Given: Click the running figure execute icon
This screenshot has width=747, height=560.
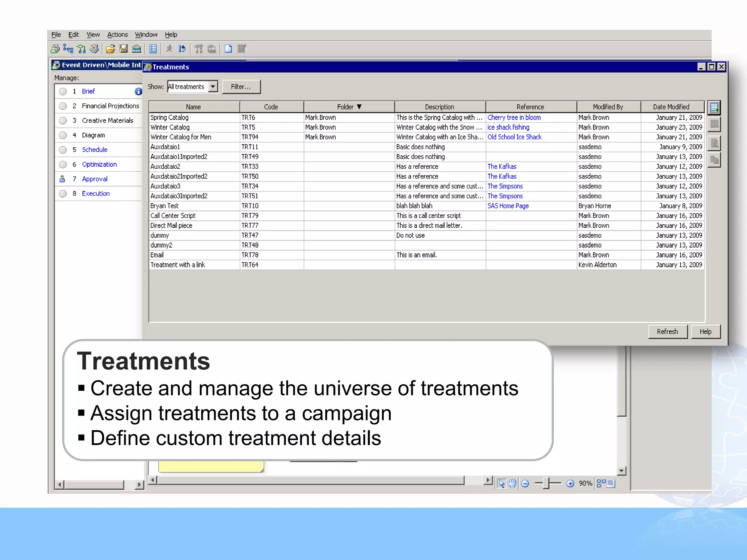Looking at the screenshot, I should 169,49.
